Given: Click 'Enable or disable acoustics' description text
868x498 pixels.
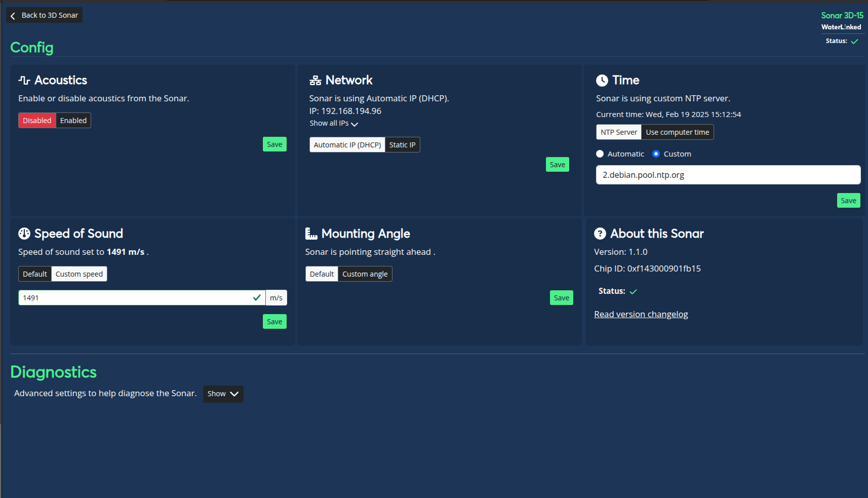Looking at the screenshot, I should coord(104,98).
